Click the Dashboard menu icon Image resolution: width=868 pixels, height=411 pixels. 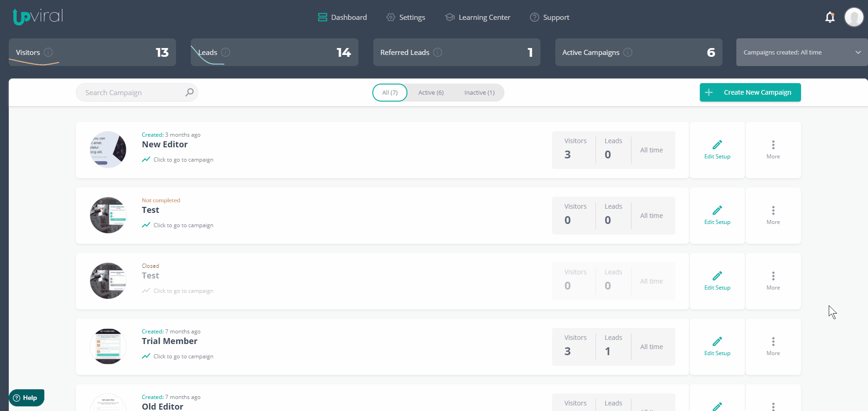coord(322,17)
